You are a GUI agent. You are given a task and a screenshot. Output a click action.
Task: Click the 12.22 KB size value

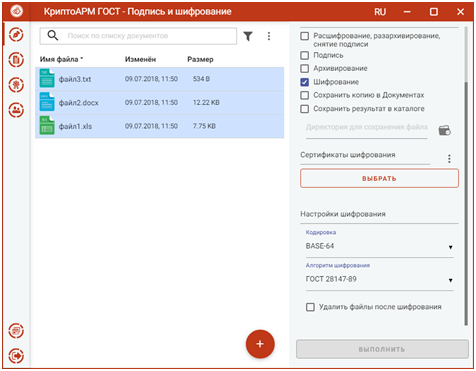206,103
